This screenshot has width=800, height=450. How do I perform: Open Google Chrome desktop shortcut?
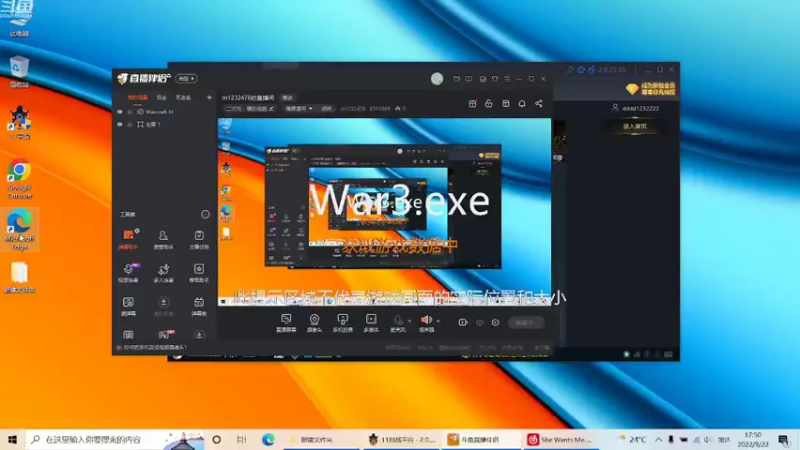pyautogui.click(x=19, y=179)
